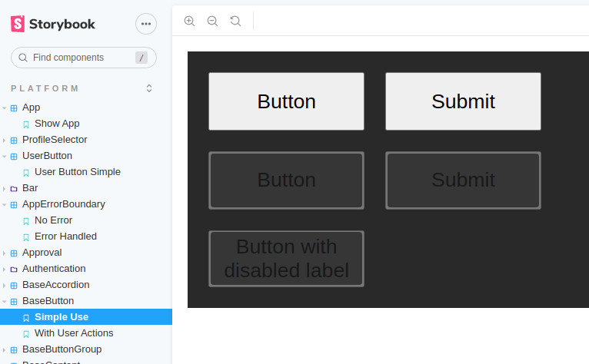Open the Storybook ellipsis menu
This screenshot has width=589, height=364.
(x=146, y=24)
